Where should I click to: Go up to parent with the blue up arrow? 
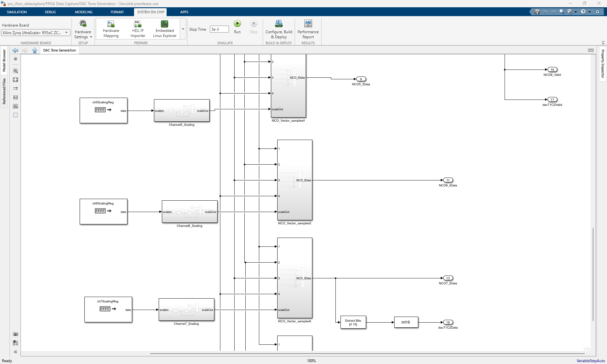tap(35, 50)
